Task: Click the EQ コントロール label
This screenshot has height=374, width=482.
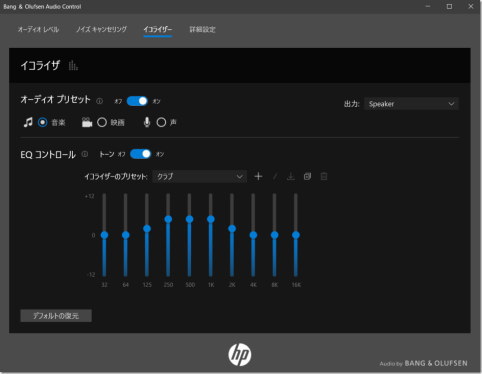Action: coord(48,155)
